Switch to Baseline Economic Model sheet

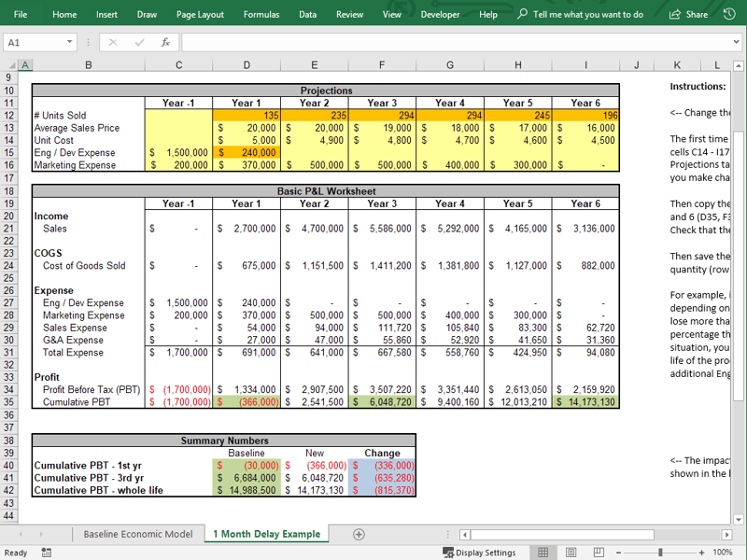point(137,534)
